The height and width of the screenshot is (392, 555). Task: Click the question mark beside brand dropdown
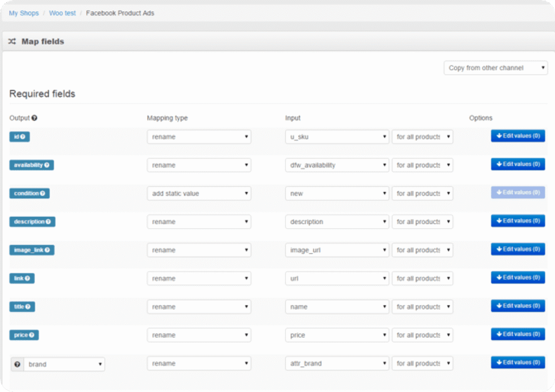(x=17, y=364)
